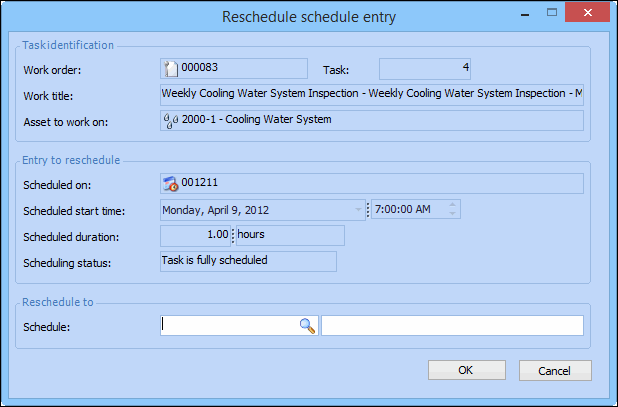Click the 'Schedule:' label
Screen dimensions: 618x407
pos(47,327)
